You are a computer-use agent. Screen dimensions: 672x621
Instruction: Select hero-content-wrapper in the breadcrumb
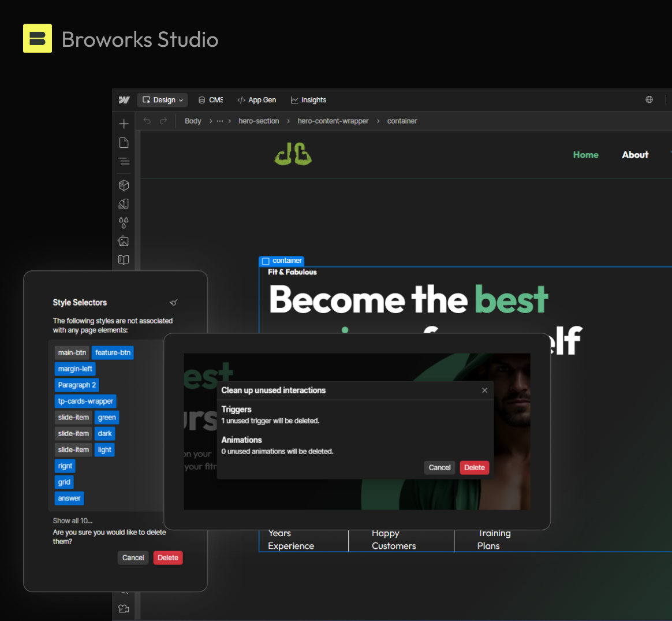333,121
